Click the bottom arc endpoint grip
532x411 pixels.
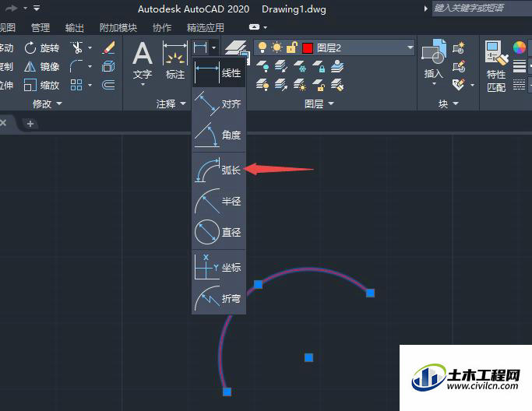tap(227, 392)
